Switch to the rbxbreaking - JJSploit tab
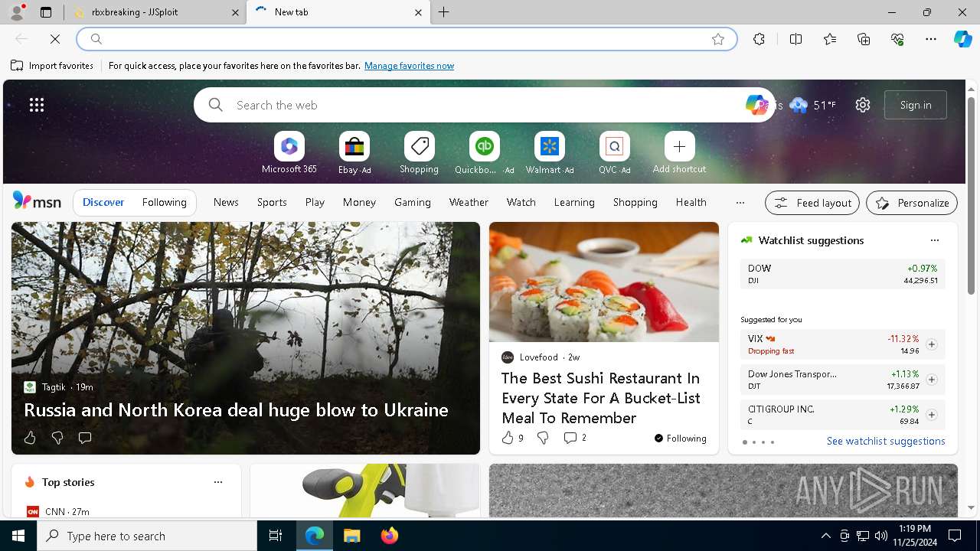Screen dimensions: 980x551 tap(155, 12)
